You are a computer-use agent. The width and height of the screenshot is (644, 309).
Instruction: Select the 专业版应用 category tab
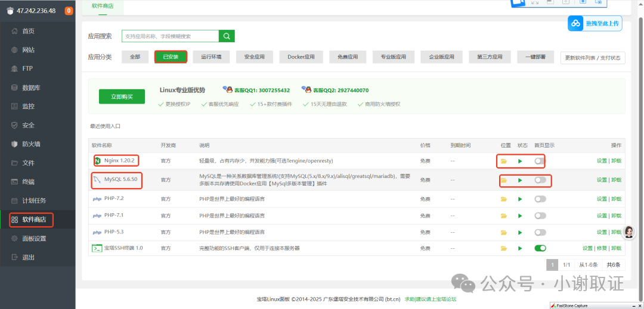coord(394,57)
